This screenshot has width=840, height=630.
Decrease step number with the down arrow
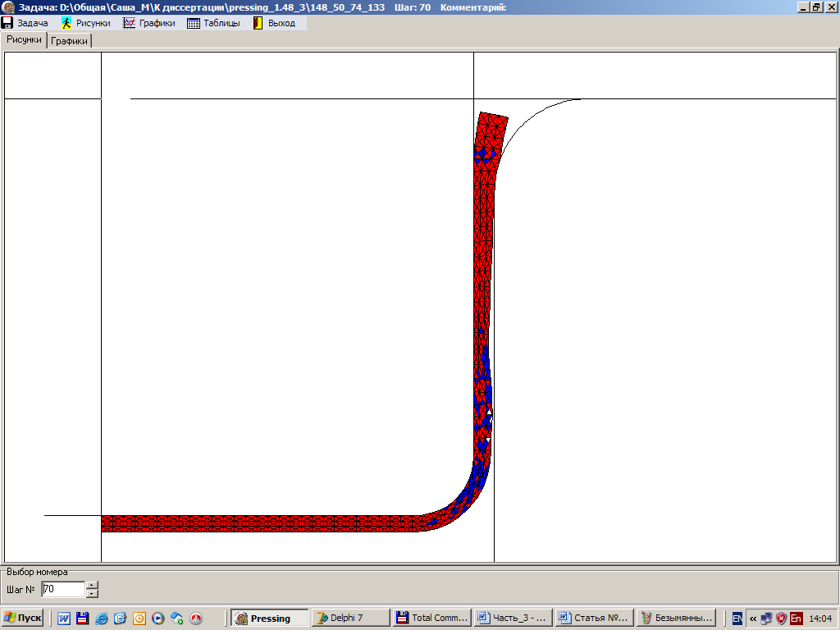pyautogui.click(x=92, y=593)
